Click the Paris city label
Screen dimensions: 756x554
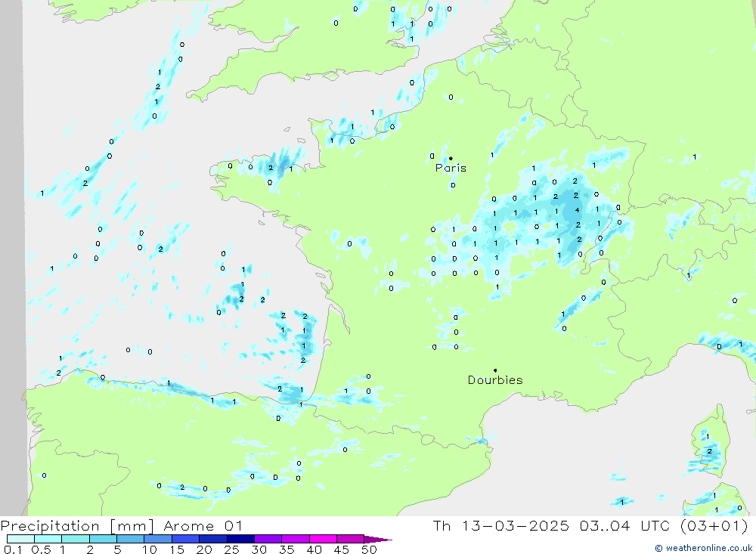pos(451,168)
